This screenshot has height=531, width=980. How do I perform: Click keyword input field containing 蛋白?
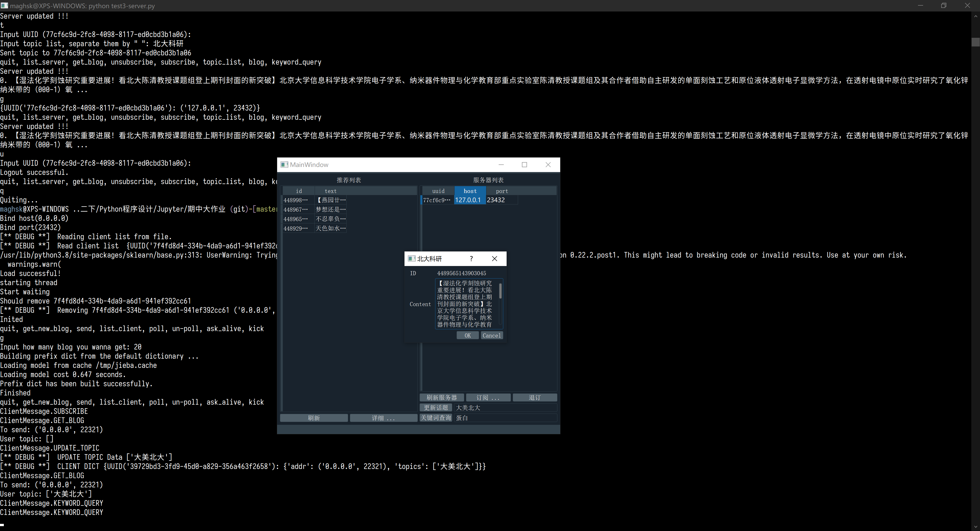(505, 418)
